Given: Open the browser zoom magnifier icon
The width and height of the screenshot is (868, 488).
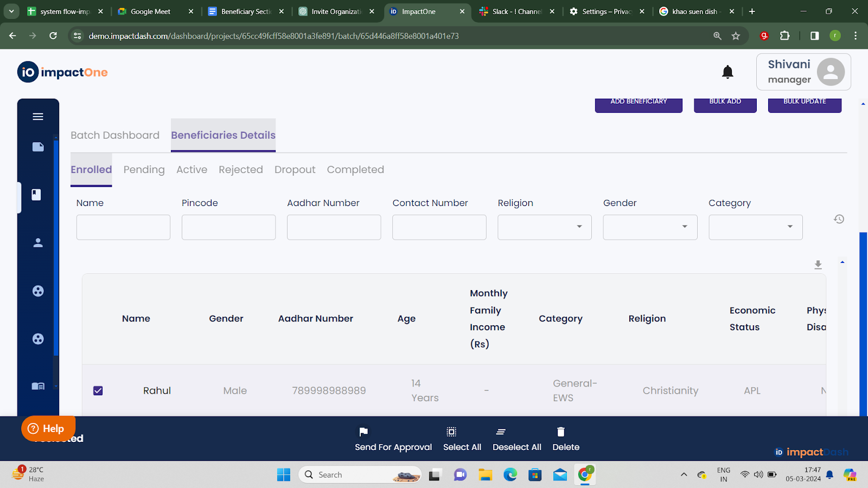Looking at the screenshot, I should (x=717, y=36).
